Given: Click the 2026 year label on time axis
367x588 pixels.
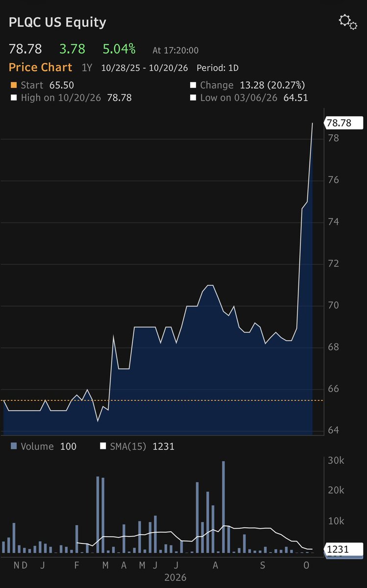Looking at the screenshot, I should coord(175,578).
